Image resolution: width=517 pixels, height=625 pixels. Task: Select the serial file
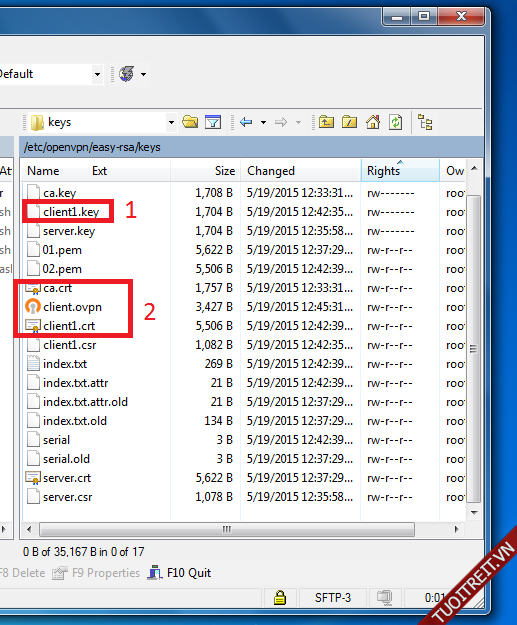[57, 440]
